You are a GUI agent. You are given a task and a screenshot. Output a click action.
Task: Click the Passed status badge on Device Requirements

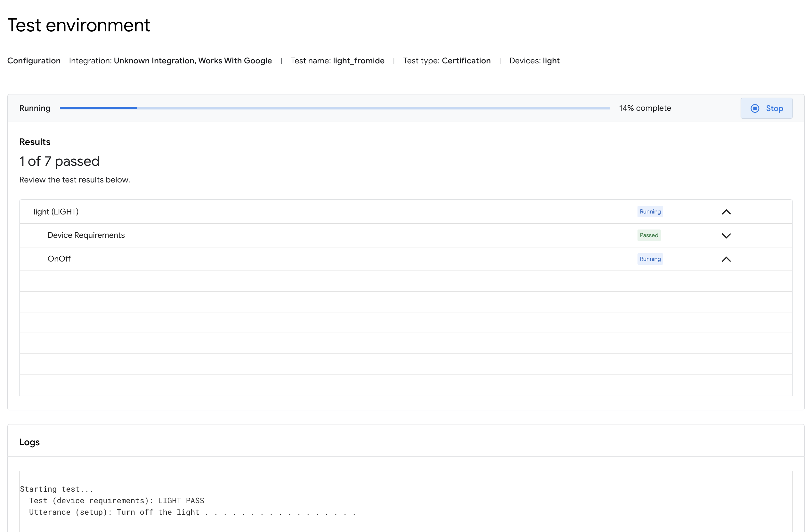click(x=649, y=235)
